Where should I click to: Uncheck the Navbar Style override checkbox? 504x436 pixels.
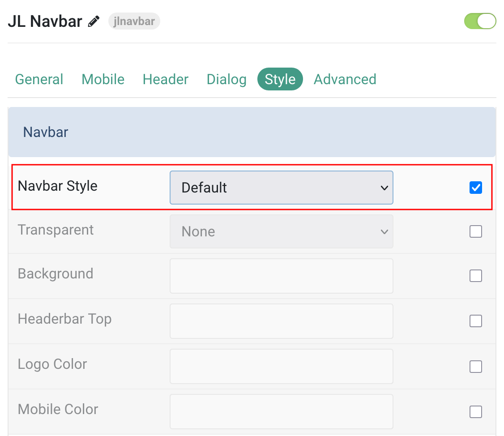pos(475,188)
